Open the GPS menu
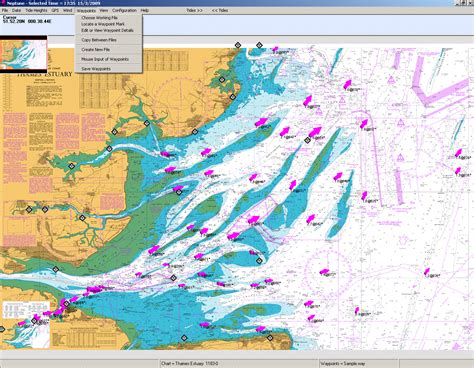Image resolution: width=474 pixels, height=368 pixels. [55, 10]
